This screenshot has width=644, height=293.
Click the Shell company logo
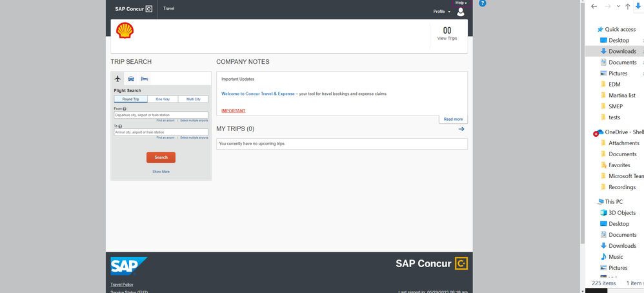click(125, 31)
